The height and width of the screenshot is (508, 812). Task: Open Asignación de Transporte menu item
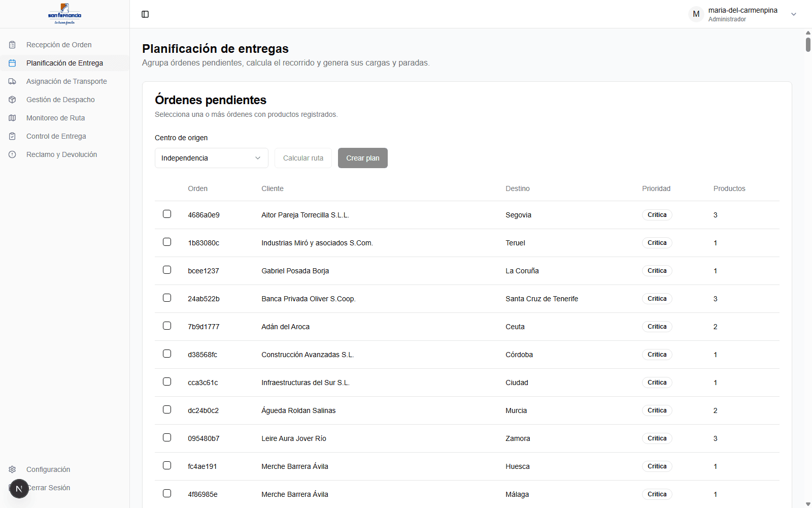tap(64, 81)
